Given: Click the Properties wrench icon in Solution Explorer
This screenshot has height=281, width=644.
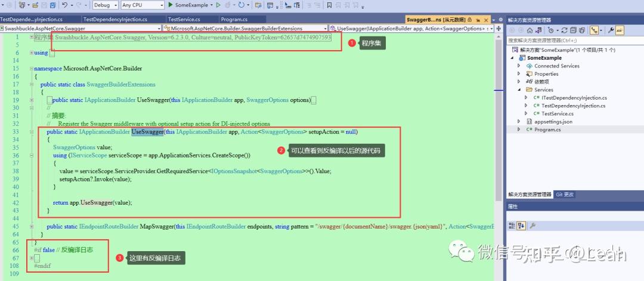Looking at the screenshot, I should [611, 30].
